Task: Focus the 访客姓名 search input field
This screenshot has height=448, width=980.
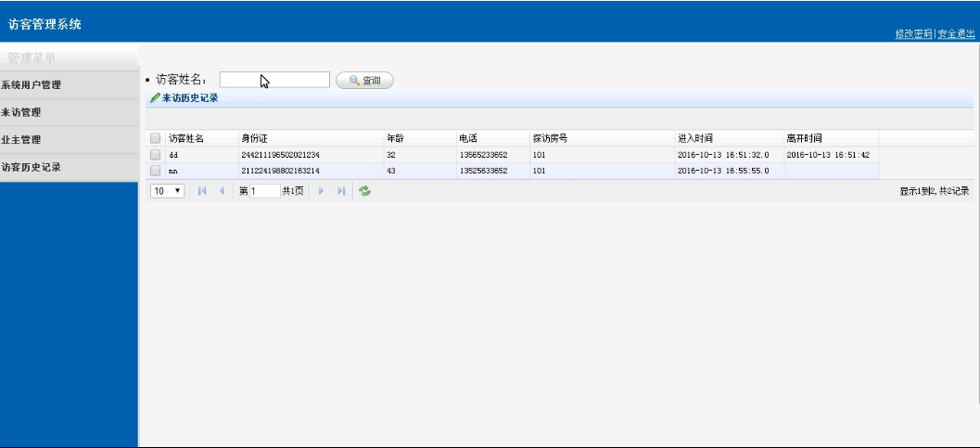Action: pyautogui.click(x=274, y=80)
